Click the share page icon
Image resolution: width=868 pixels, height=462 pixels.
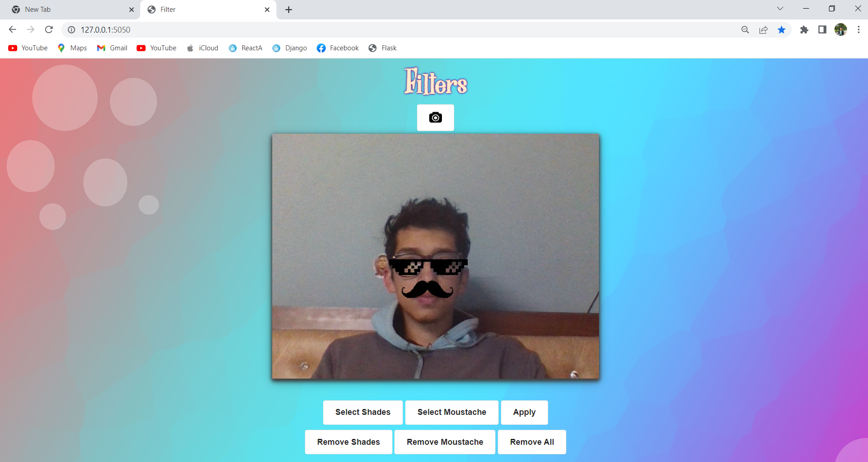(763, 29)
